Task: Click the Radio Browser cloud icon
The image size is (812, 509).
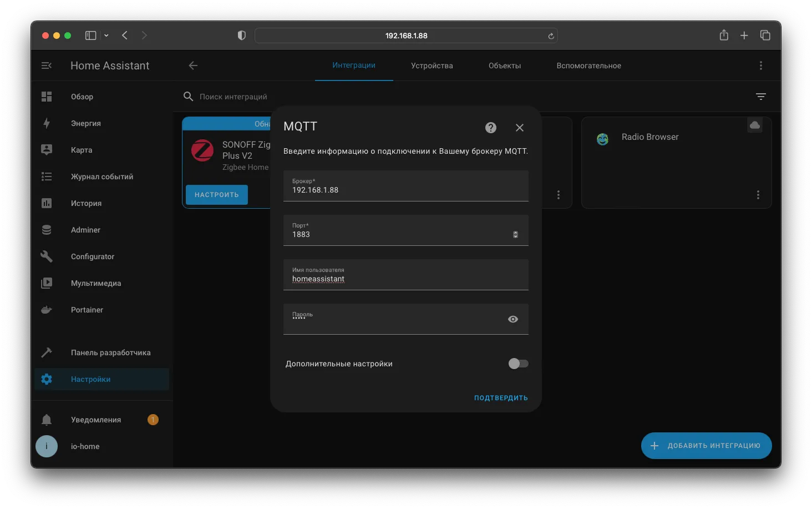Action: pyautogui.click(x=755, y=125)
